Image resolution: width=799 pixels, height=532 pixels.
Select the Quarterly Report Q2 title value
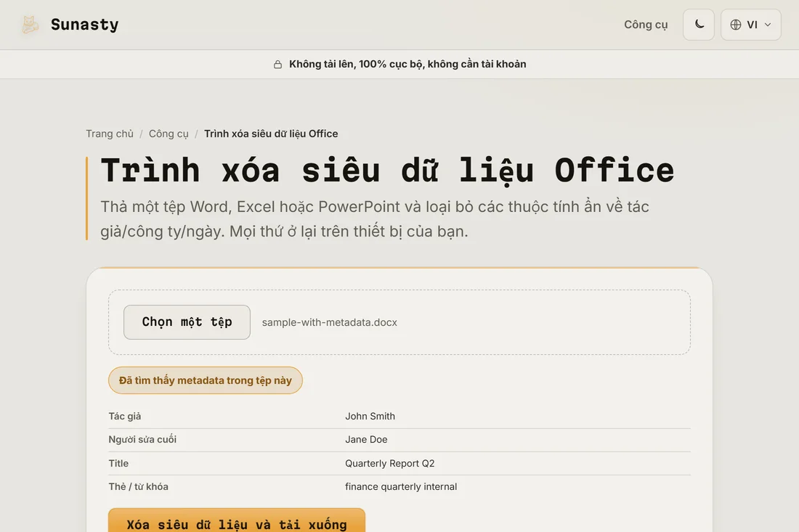coord(390,463)
